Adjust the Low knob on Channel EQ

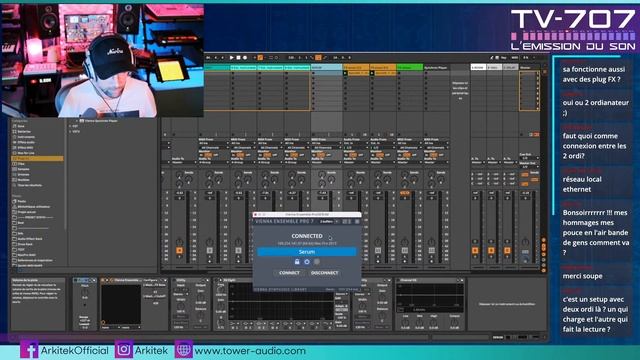tap(405, 322)
